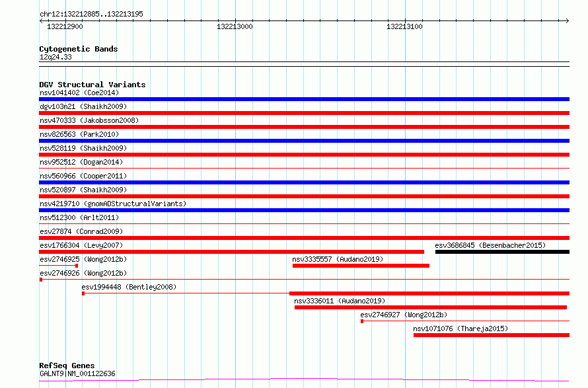Open the nsv470333 (Jakobsson2008) variant label
The image size is (588, 388).
click(x=89, y=120)
